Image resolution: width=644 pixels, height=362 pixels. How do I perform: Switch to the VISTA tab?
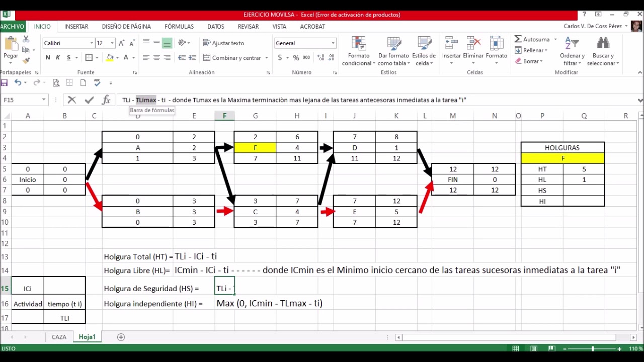click(x=279, y=27)
